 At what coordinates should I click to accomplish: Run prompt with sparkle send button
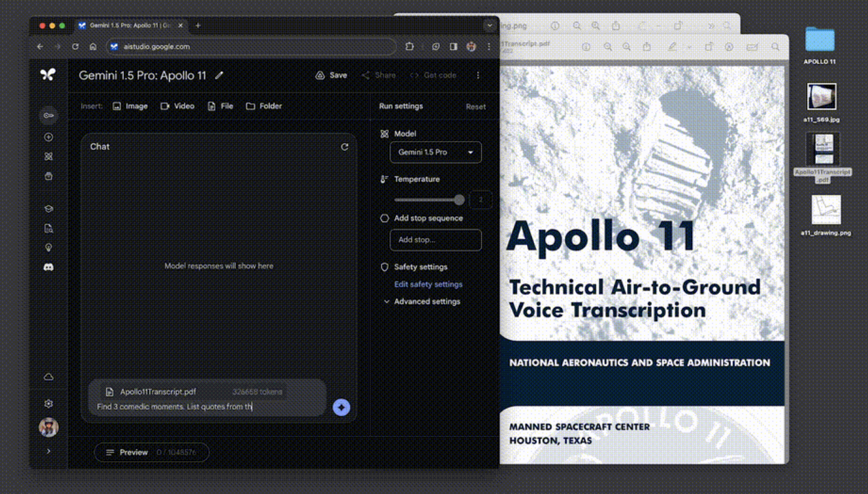pyautogui.click(x=341, y=407)
